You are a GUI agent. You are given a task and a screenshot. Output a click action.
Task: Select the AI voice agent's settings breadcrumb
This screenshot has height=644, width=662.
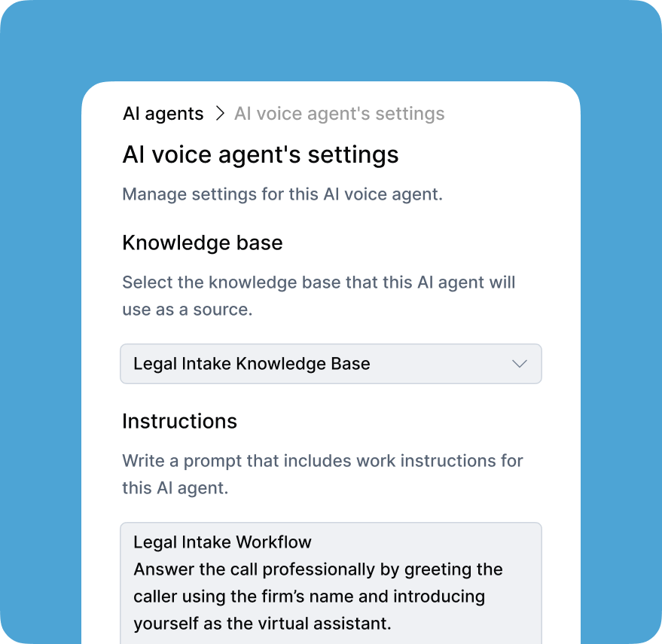coord(339,113)
